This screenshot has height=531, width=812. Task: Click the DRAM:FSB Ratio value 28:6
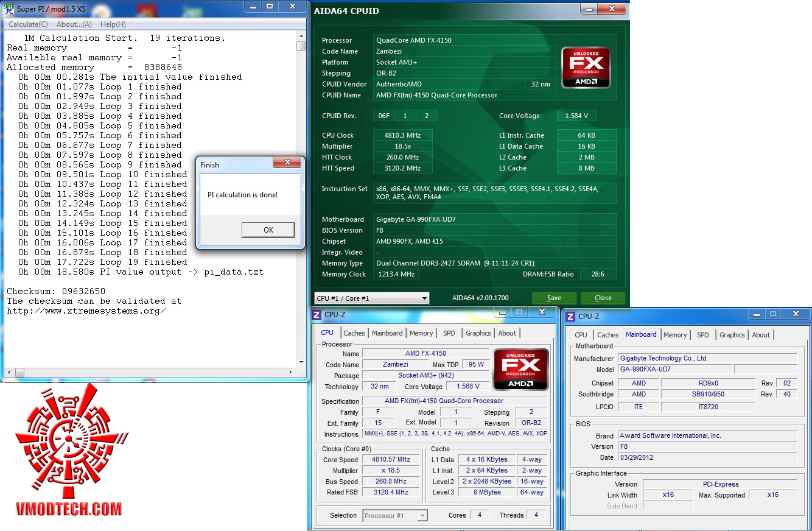[x=598, y=274]
